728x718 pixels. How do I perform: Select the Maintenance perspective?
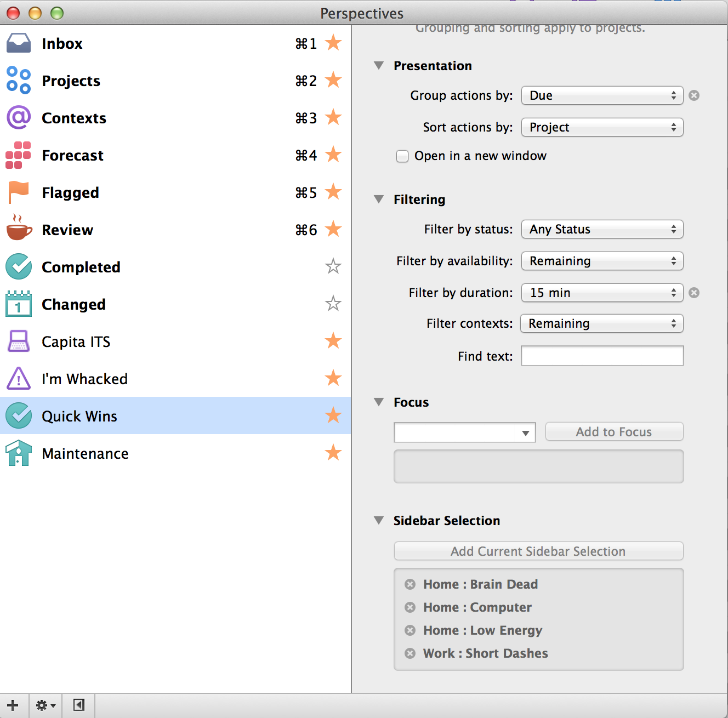tap(175, 453)
